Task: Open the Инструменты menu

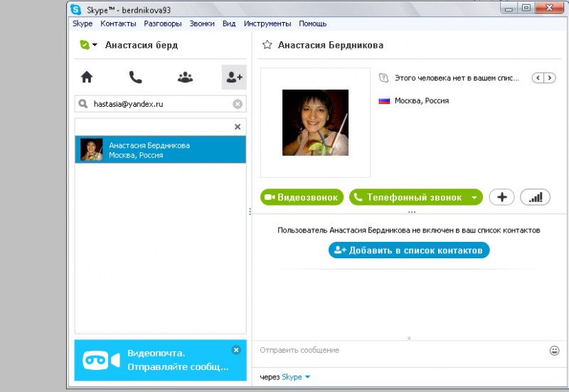Action: [267, 23]
